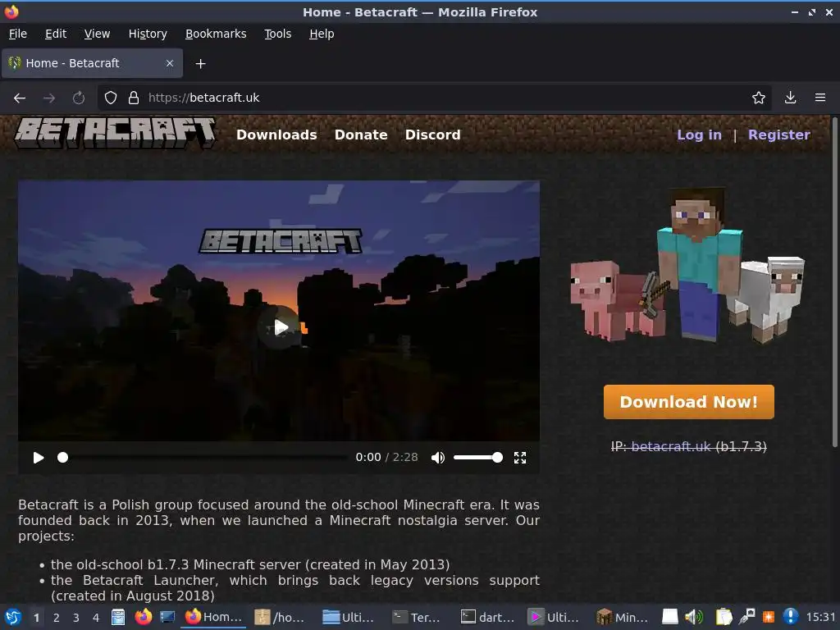Click the Register link
This screenshot has width=840, height=630.
pos(779,135)
